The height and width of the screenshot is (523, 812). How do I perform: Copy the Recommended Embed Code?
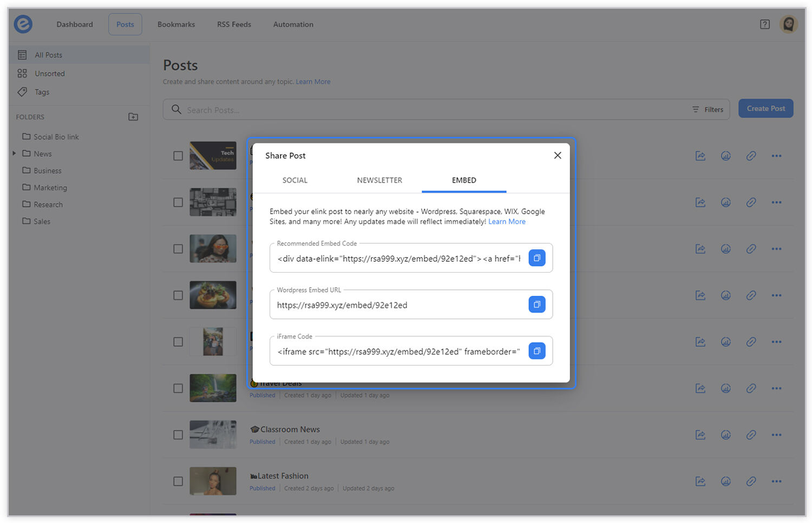536,258
